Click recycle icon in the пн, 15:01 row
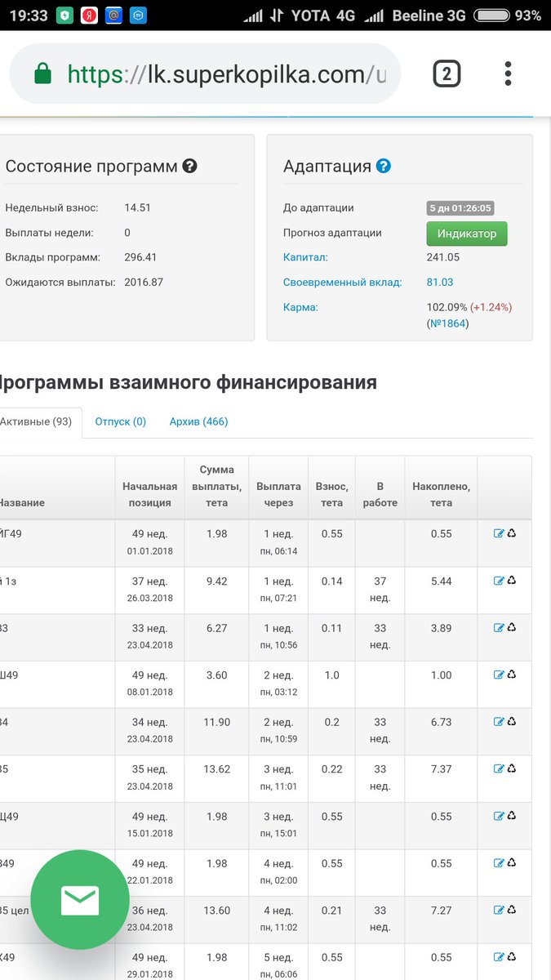 512,816
